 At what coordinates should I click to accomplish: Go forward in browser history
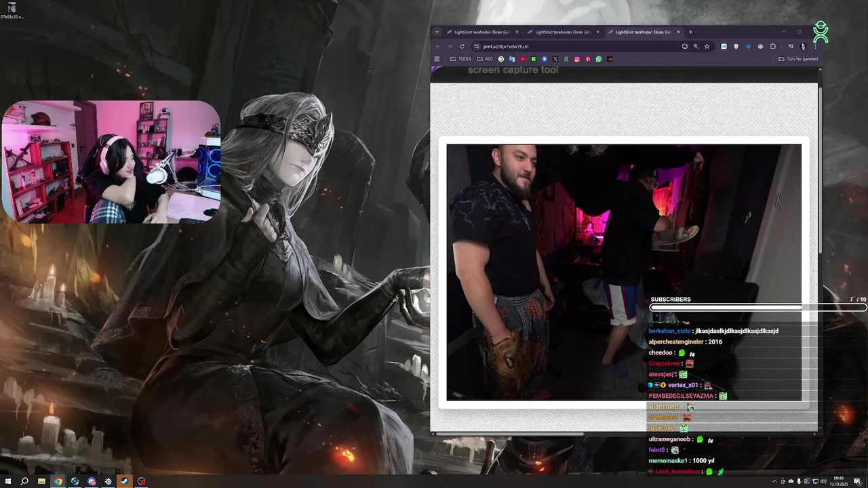[450, 46]
